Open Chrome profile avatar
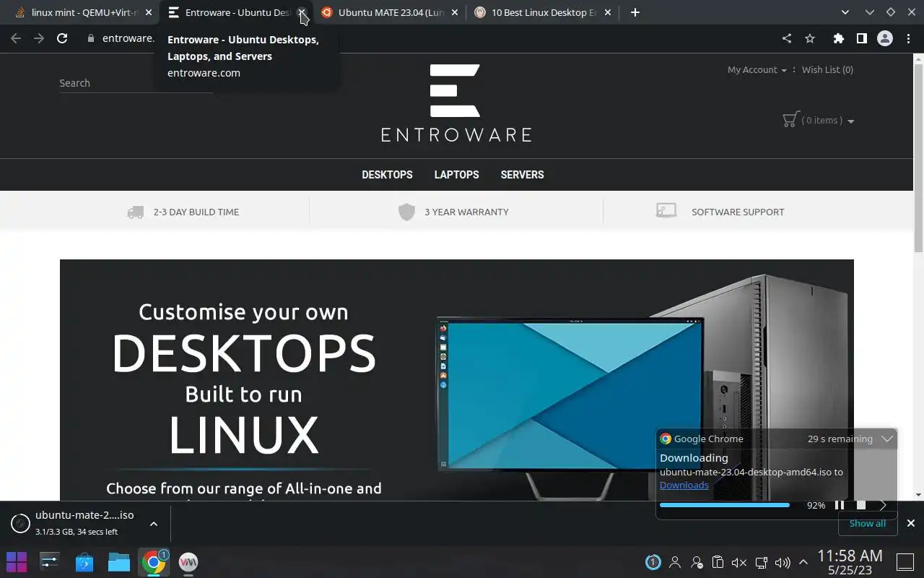Viewport: 924px width, 578px height. (x=885, y=38)
